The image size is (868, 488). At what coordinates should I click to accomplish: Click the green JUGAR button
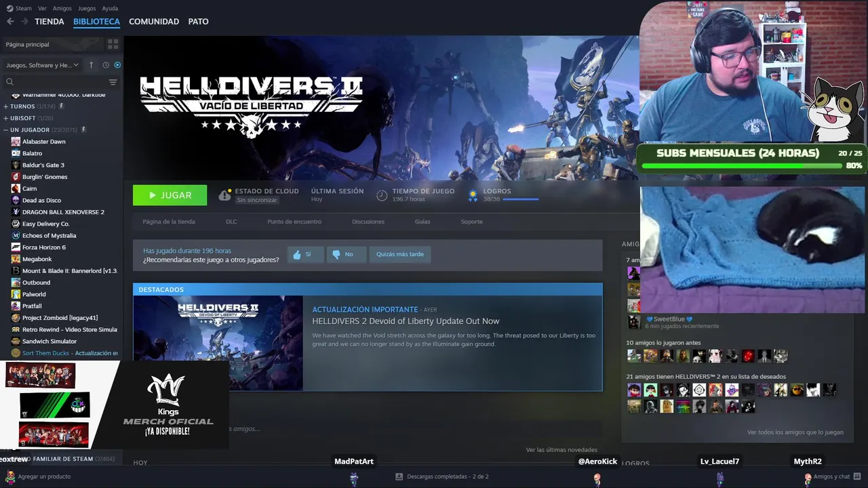coord(170,195)
